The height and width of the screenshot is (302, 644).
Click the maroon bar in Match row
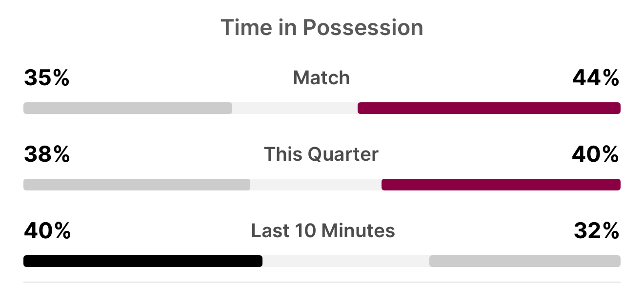[x=489, y=108]
